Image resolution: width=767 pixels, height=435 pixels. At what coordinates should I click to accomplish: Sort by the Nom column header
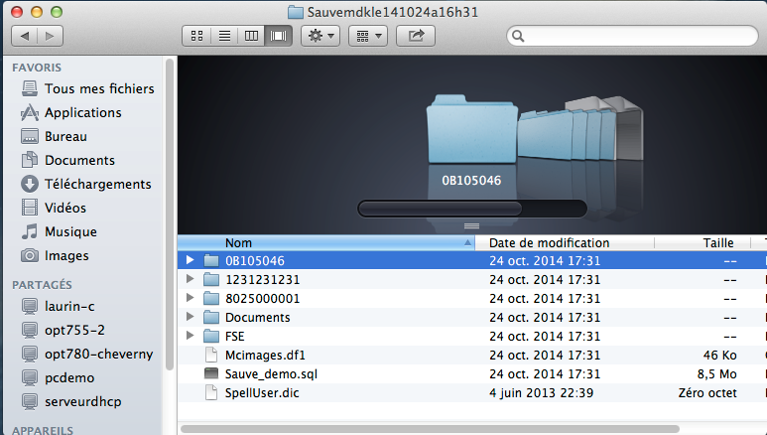(320, 243)
